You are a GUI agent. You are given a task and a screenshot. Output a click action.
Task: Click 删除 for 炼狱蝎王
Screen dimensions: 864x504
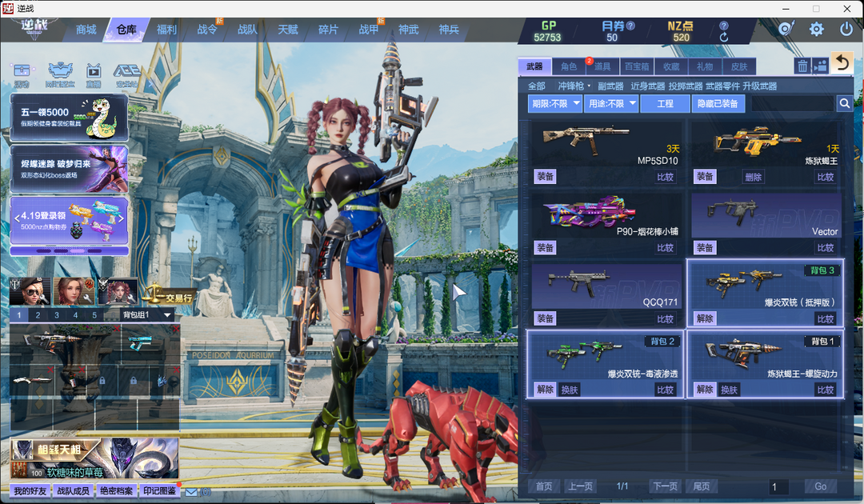click(754, 177)
